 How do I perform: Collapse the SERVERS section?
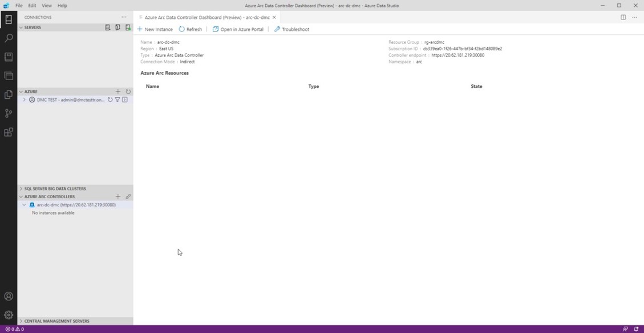(21, 27)
